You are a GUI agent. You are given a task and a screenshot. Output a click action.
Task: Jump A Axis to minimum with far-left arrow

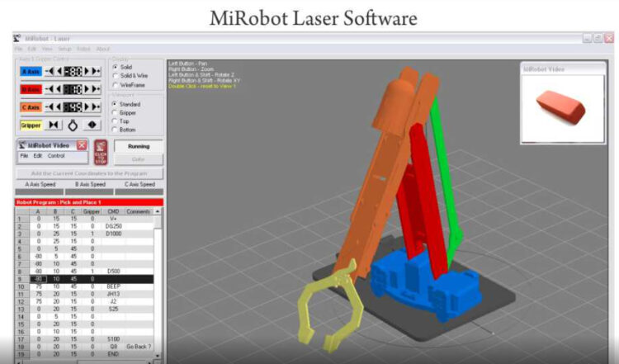[49, 71]
